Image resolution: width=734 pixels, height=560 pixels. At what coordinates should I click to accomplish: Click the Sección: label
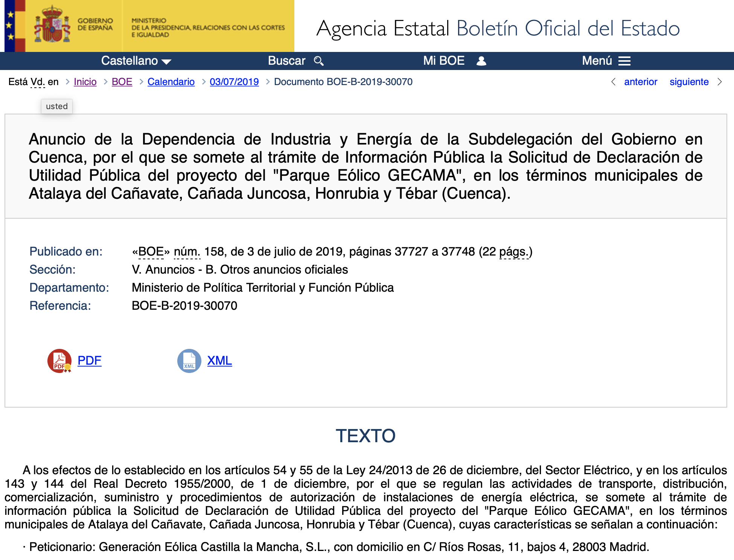coord(52,269)
